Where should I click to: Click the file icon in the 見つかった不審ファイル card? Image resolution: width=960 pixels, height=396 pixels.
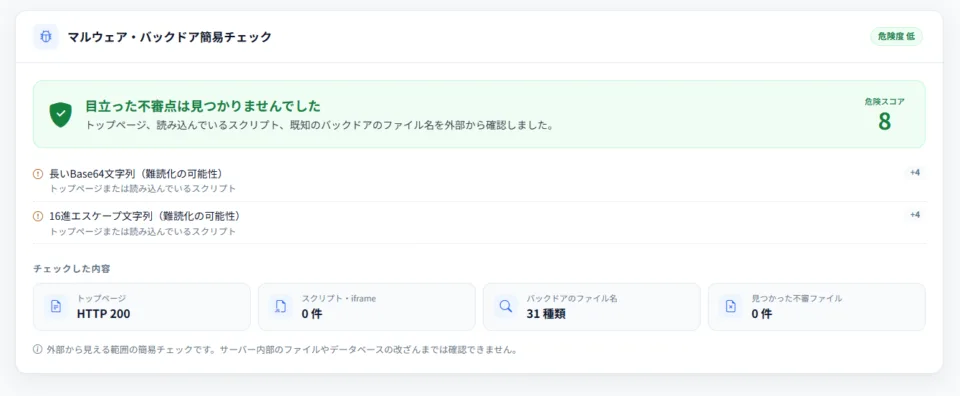[730, 307]
